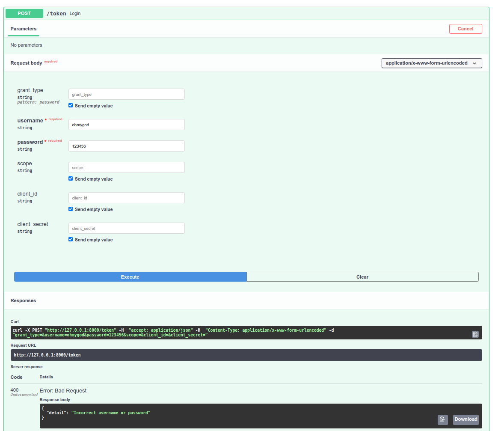This screenshot has width=504, height=431.
Task: Click the Details column header
Action: 46,377
